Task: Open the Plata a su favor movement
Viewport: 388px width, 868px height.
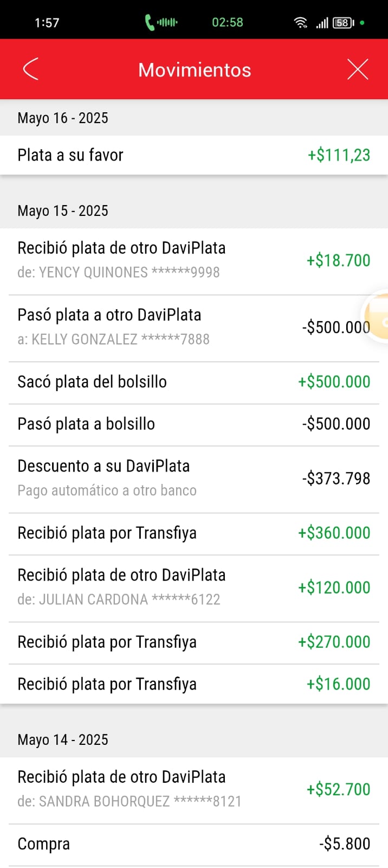Action: pos(193,155)
